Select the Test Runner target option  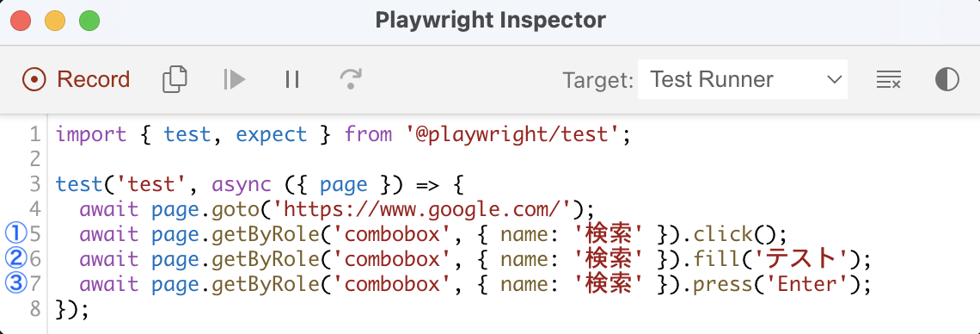click(x=711, y=79)
